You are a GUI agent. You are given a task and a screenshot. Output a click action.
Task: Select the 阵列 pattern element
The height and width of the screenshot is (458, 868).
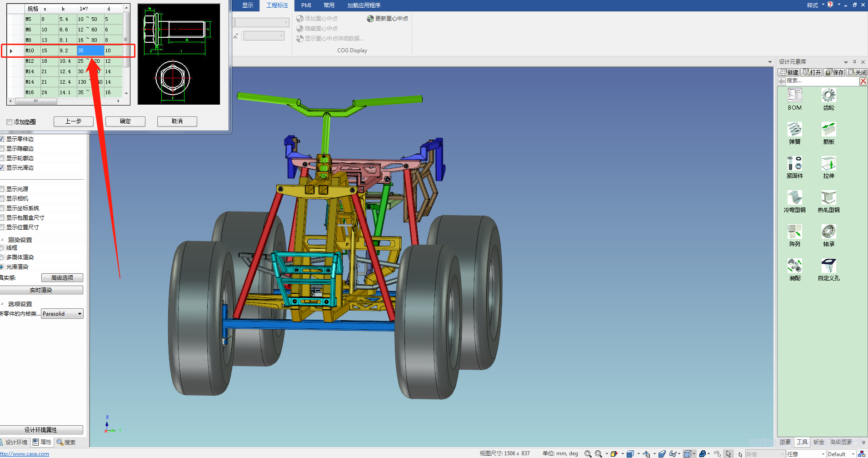click(794, 236)
